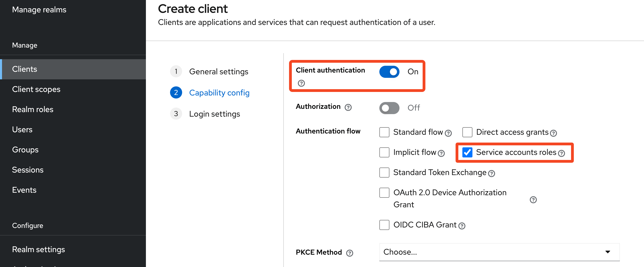
Task: Open Client scopes page
Action: (73, 89)
